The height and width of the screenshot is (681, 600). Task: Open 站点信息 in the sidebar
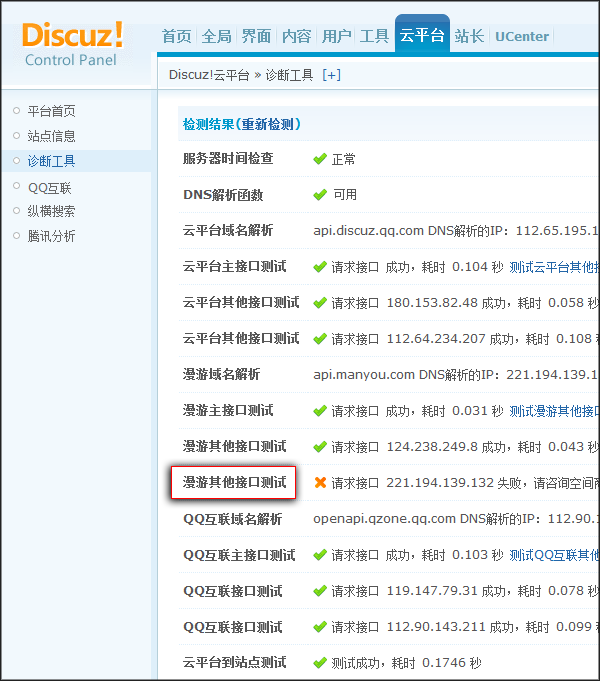coord(51,136)
